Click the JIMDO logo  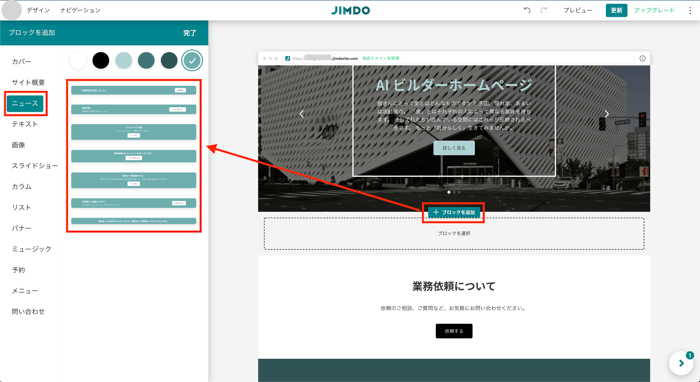350,10
